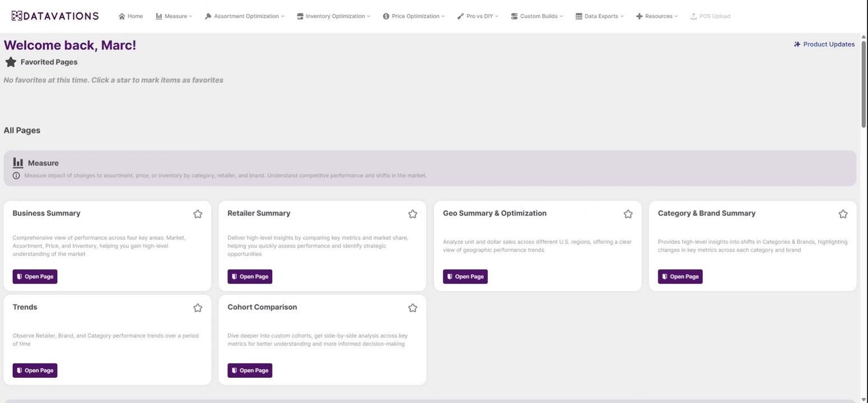The width and height of the screenshot is (868, 403).
Task: Star the Retailer Summary card
Action: click(413, 214)
